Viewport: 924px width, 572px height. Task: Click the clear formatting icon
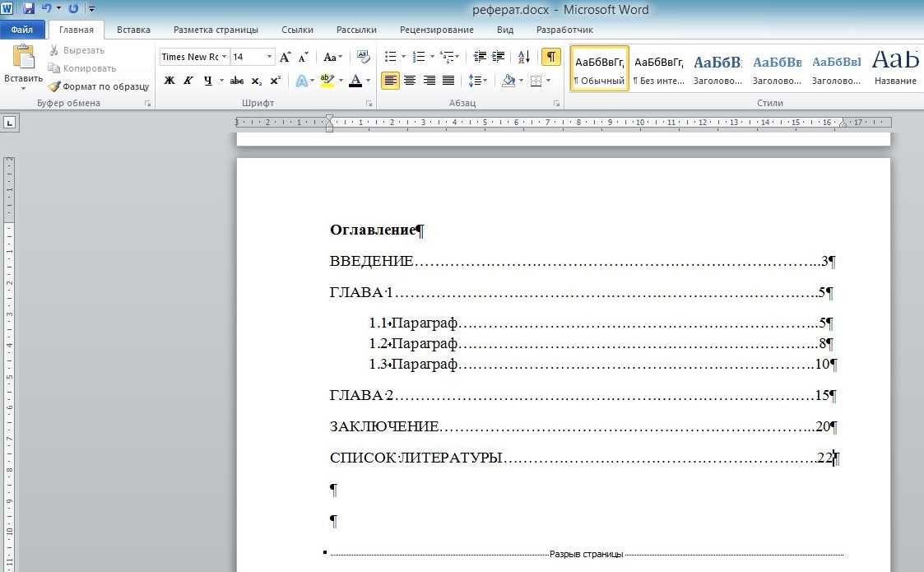click(363, 57)
